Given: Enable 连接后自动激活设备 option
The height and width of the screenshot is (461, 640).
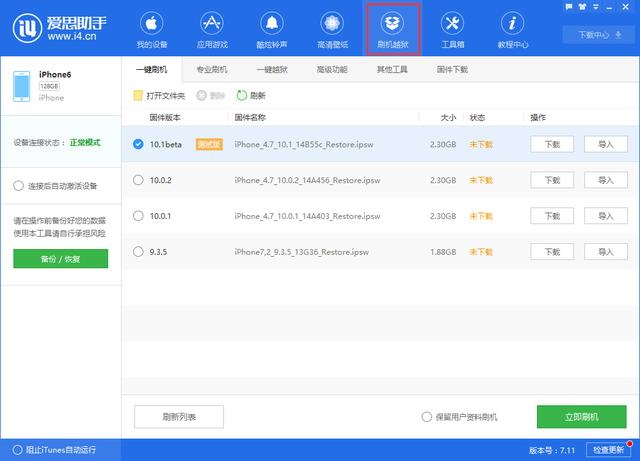Looking at the screenshot, I should click(18, 186).
